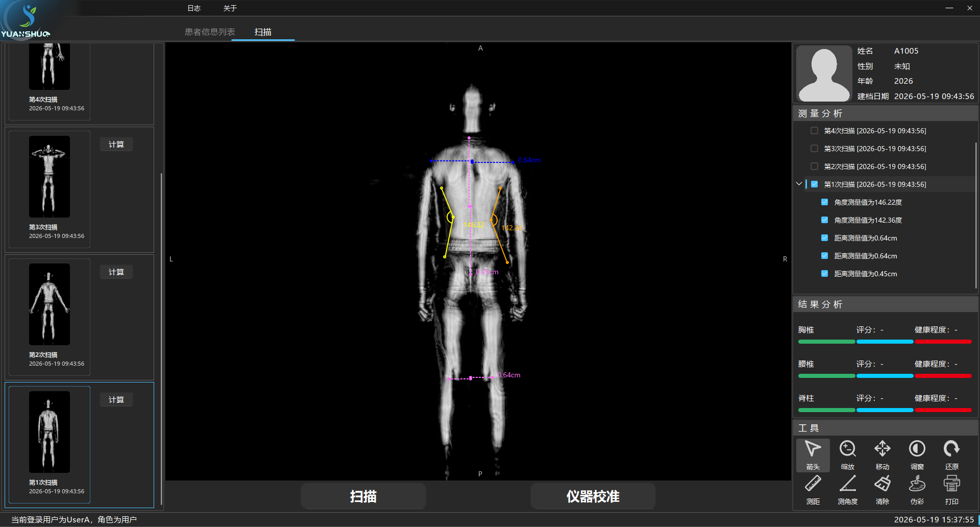This screenshot has width=980, height=527.
Task: Click the 腰椎 result label
Action: (x=806, y=364)
